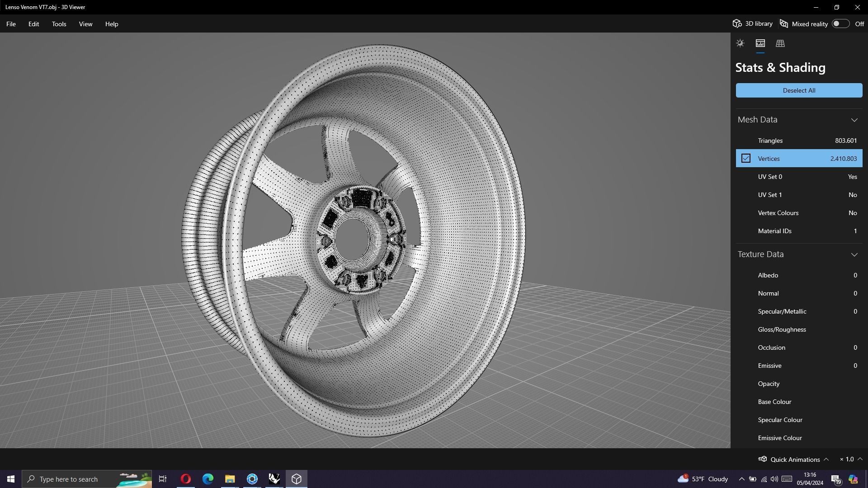Image resolution: width=868 pixels, height=488 pixels.
Task: Open the Grid & Views panel icon
Action: coord(780,43)
